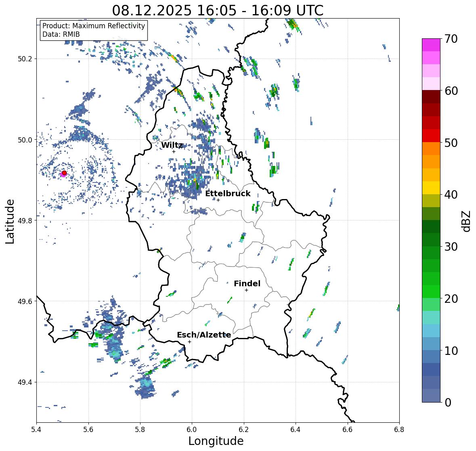The width and height of the screenshot is (476, 451).
Task: Click the plot title showing 16:05 - 16:09 UTC
Action: 218,10
